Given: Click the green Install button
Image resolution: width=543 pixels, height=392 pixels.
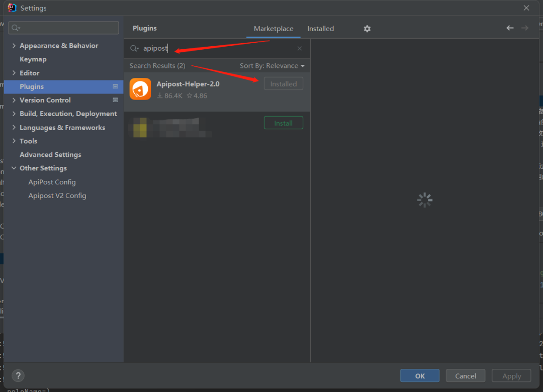Looking at the screenshot, I should tap(283, 123).
